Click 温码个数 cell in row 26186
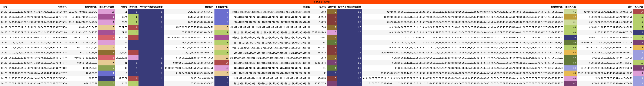 pyautogui.click(x=332, y=32)
